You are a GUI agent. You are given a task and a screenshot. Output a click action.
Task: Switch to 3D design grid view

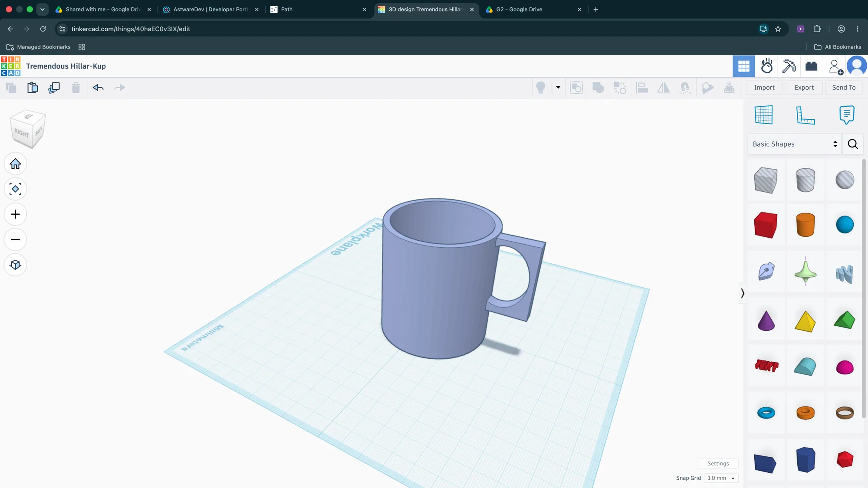coord(744,66)
